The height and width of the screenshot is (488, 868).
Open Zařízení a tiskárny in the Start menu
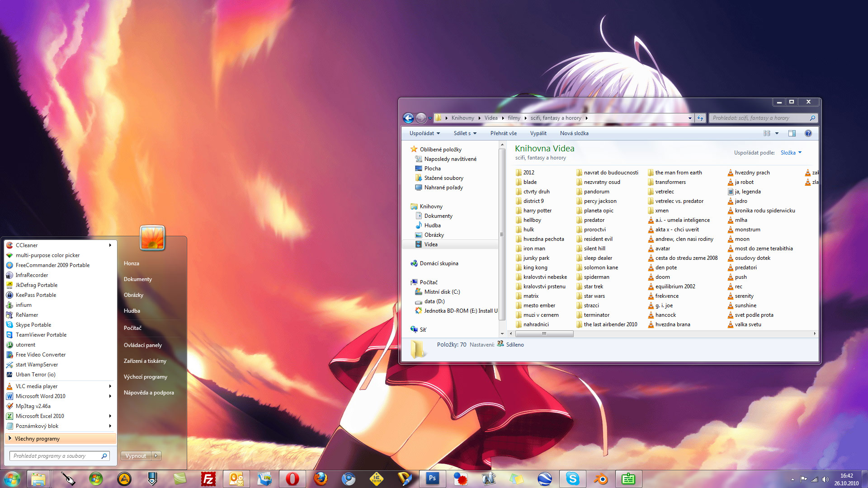point(145,361)
